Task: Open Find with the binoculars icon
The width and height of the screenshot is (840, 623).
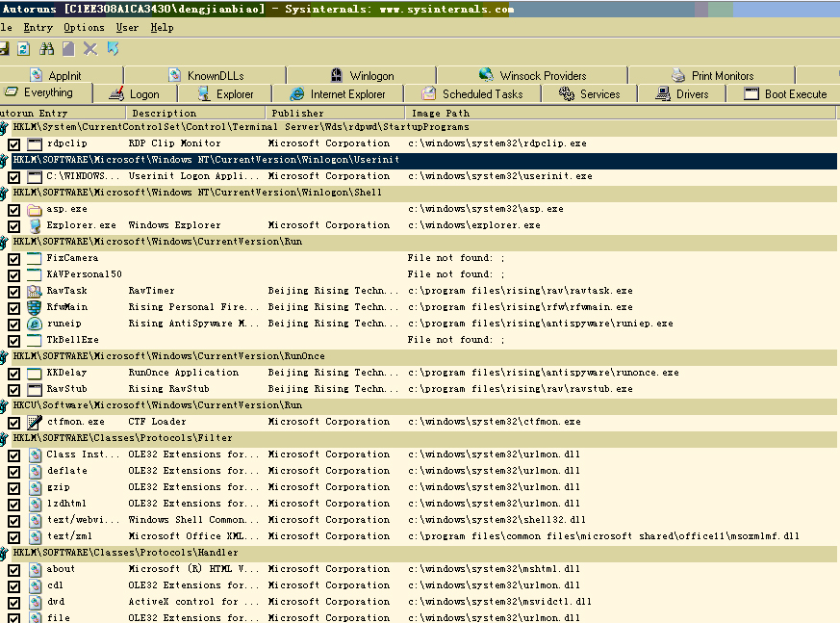Action: tap(46, 48)
